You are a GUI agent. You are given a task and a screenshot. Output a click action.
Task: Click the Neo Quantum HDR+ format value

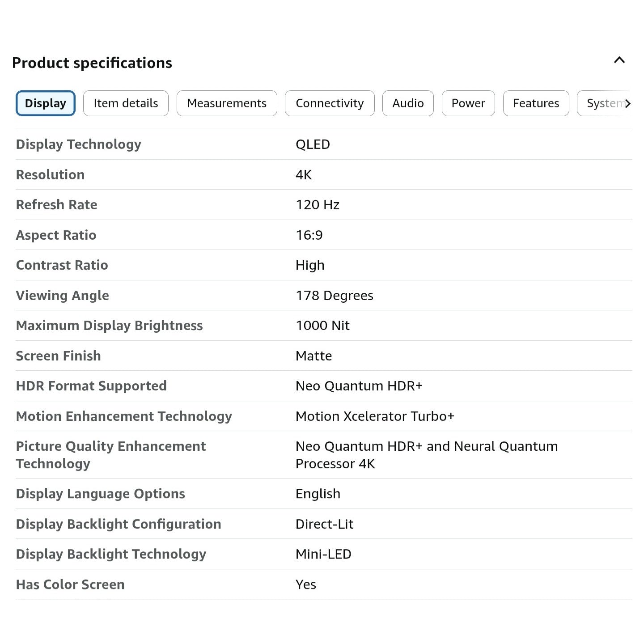(x=359, y=386)
